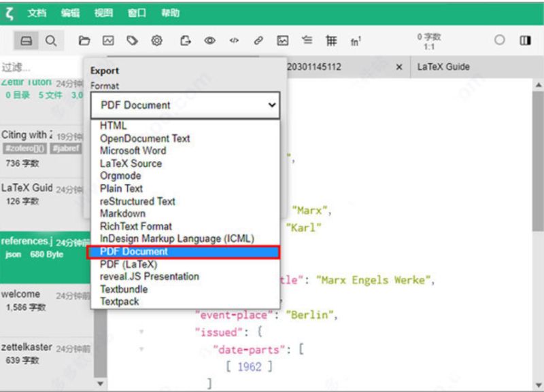Open the 视图 menu
The image size is (544, 392).
(104, 13)
